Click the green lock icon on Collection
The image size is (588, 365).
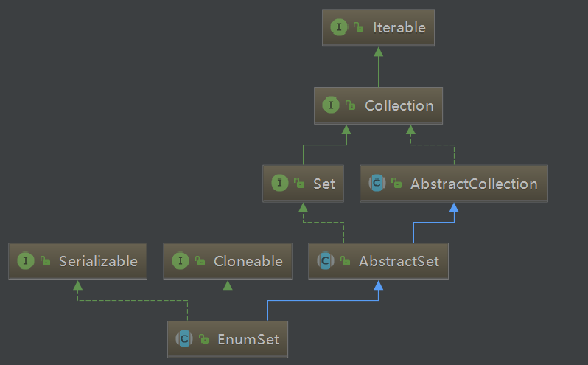351,105
